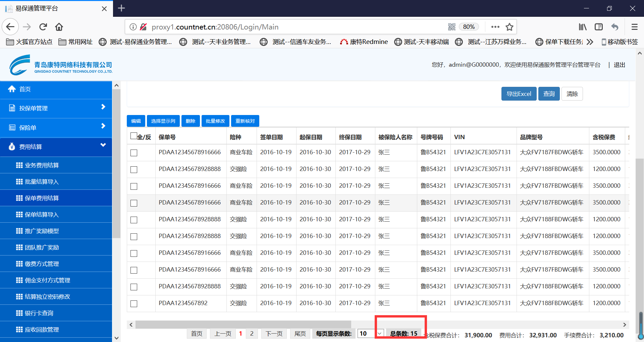Select 银行卡查询 in the sidebar
This screenshot has width=644, height=342.
point(39,313)
